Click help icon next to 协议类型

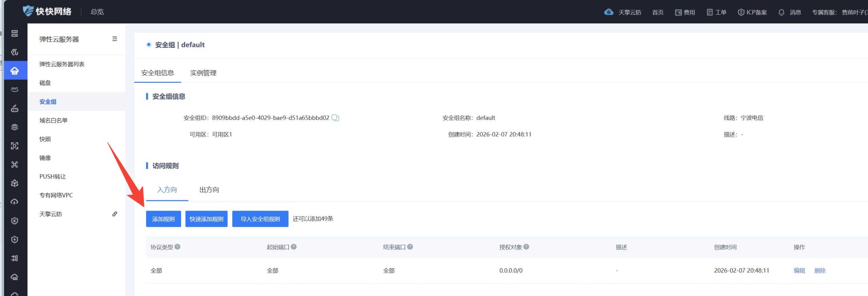[177, 247]
